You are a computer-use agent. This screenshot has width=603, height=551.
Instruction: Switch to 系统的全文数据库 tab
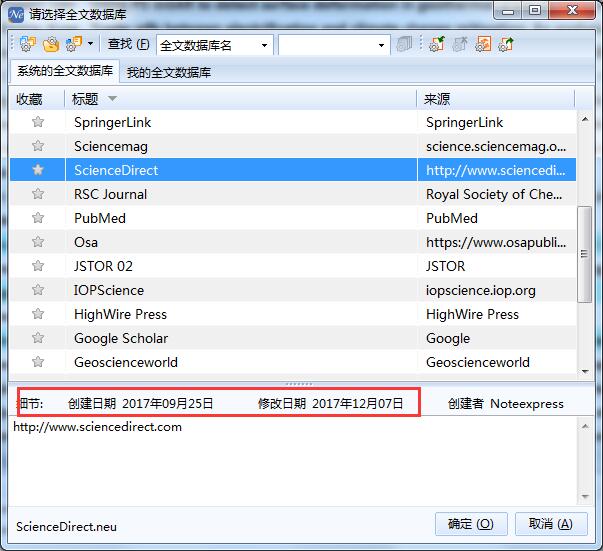(65, 71)
